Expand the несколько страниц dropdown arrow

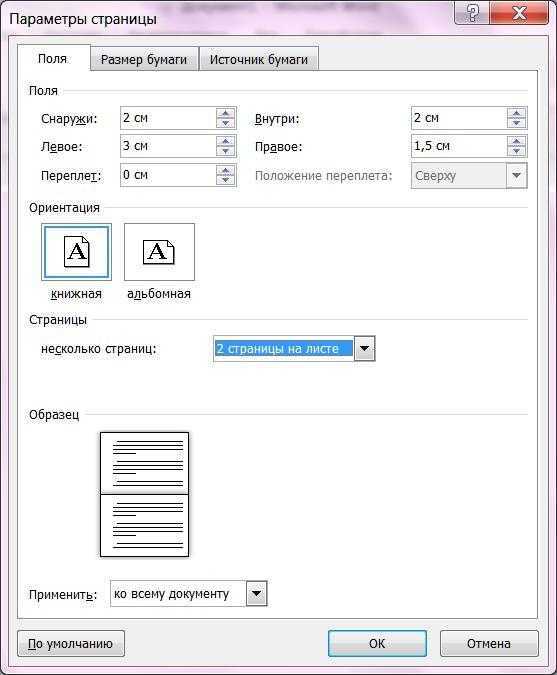tap(365, 348)
